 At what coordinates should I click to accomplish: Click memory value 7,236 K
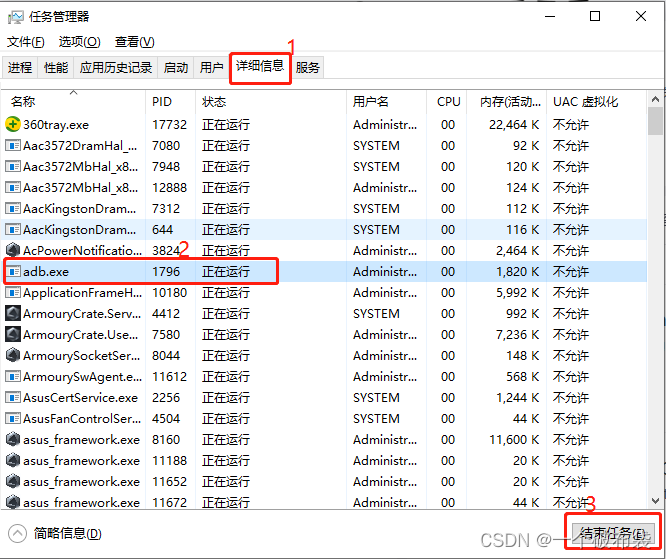point(517,334)
